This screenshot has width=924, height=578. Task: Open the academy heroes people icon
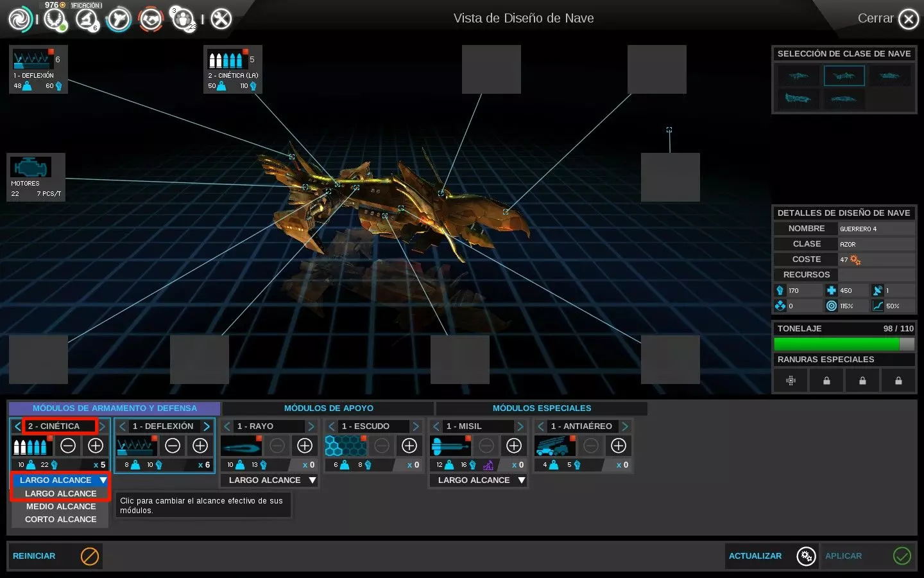click(184, 19)
